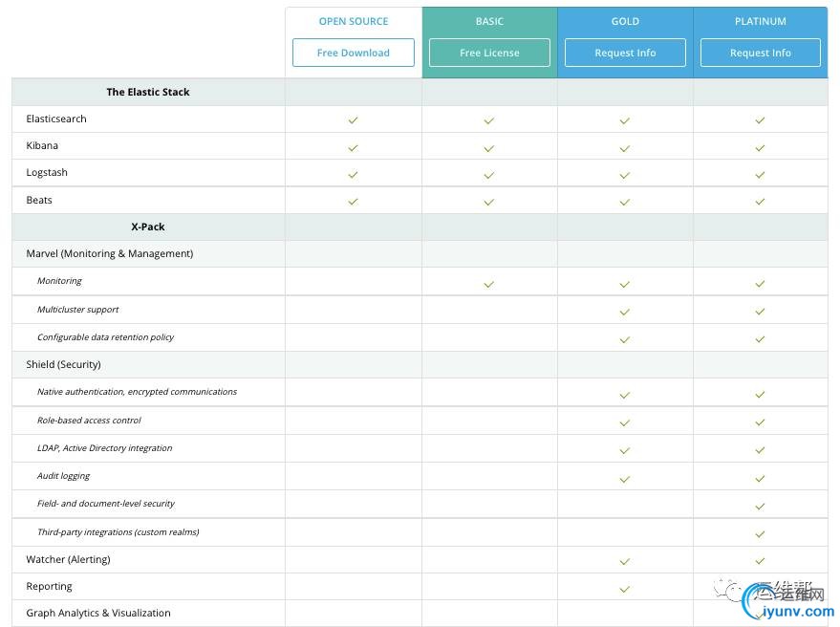Click Beats checkmark in Basic column
This screenshot has width=840, height=627.
pyautogui.click(x=488, y=202)
